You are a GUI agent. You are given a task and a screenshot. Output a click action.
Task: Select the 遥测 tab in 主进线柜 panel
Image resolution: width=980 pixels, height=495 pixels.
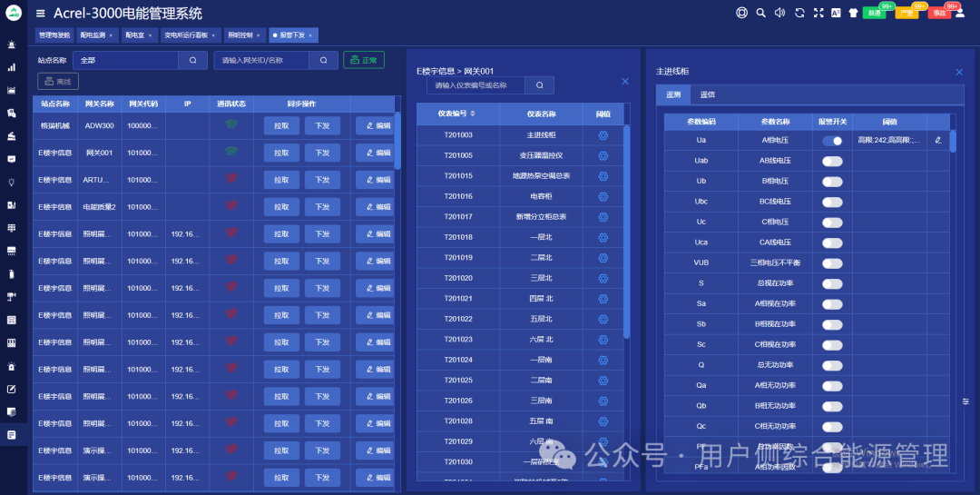(673, 94)
